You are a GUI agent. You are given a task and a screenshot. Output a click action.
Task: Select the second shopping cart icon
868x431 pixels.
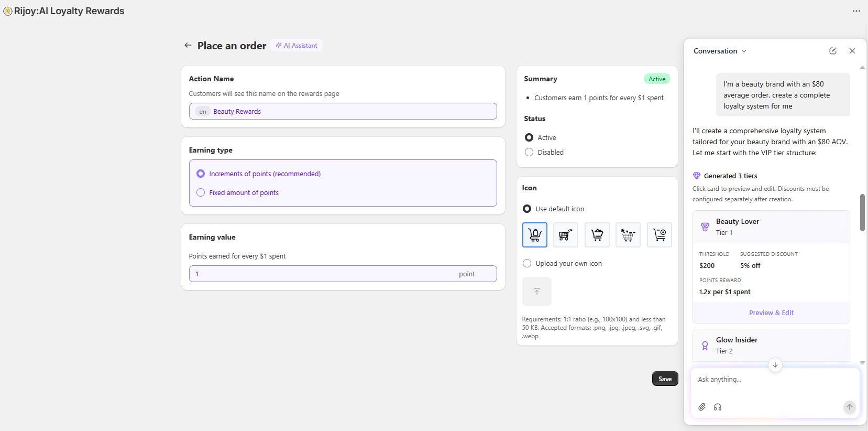566,235
